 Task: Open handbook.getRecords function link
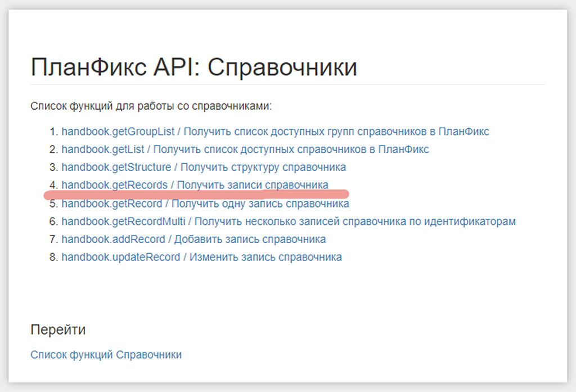click(x=195, y=185)
